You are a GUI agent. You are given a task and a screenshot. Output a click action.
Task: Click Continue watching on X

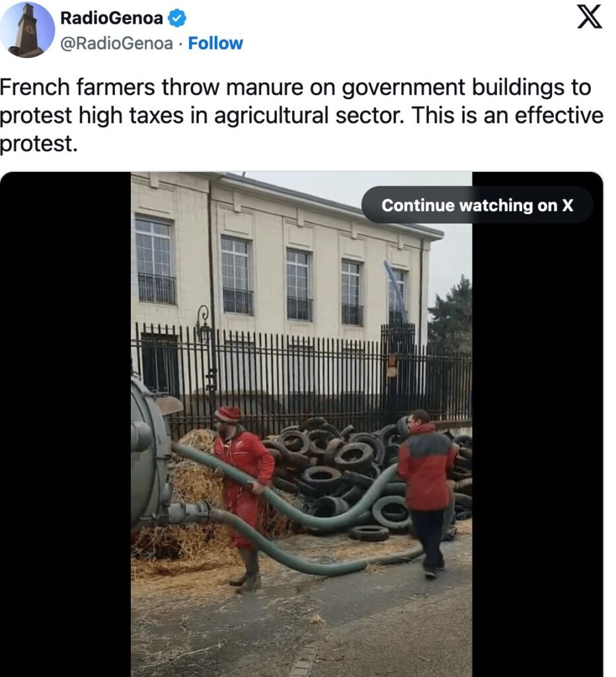pyautogui.click(x=477, y=205)
